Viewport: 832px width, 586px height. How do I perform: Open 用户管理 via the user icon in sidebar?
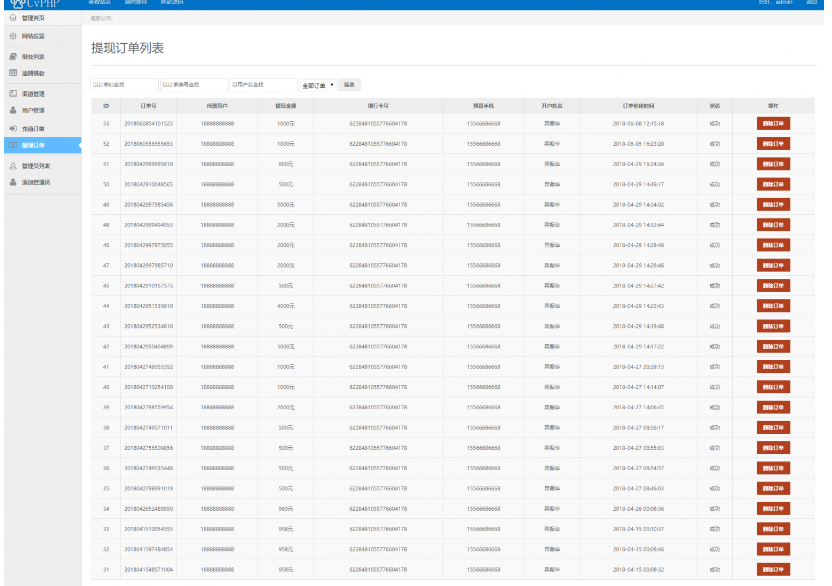pos(15,110)
